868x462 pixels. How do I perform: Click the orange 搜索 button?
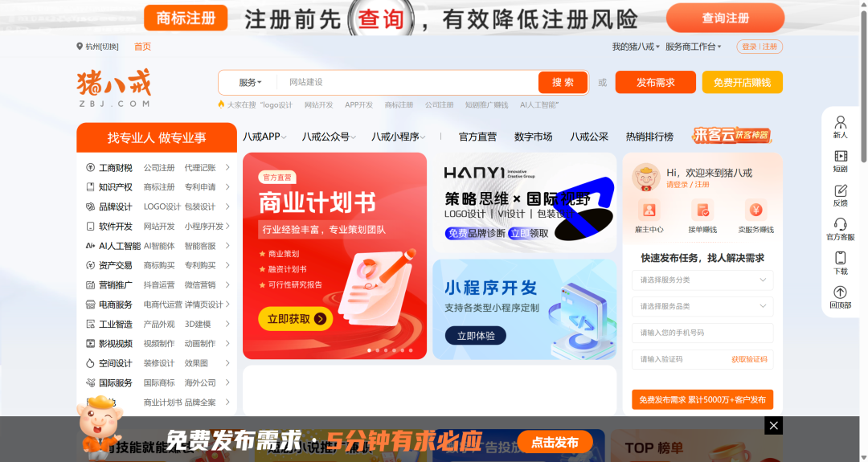563,83
